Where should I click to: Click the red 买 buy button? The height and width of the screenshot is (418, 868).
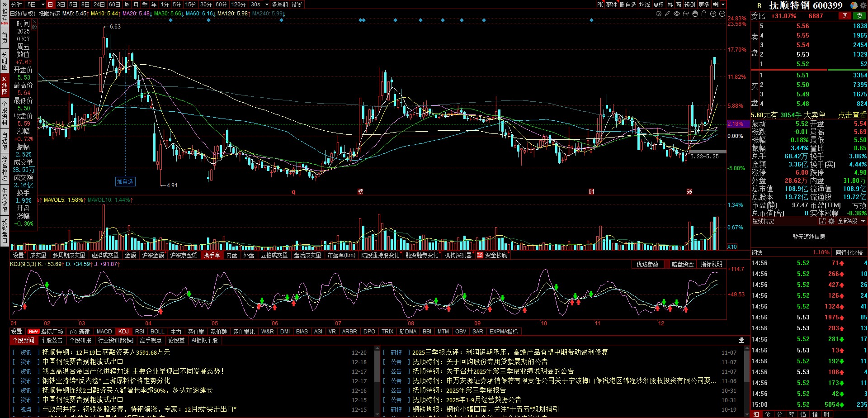[x=845, y=16]
